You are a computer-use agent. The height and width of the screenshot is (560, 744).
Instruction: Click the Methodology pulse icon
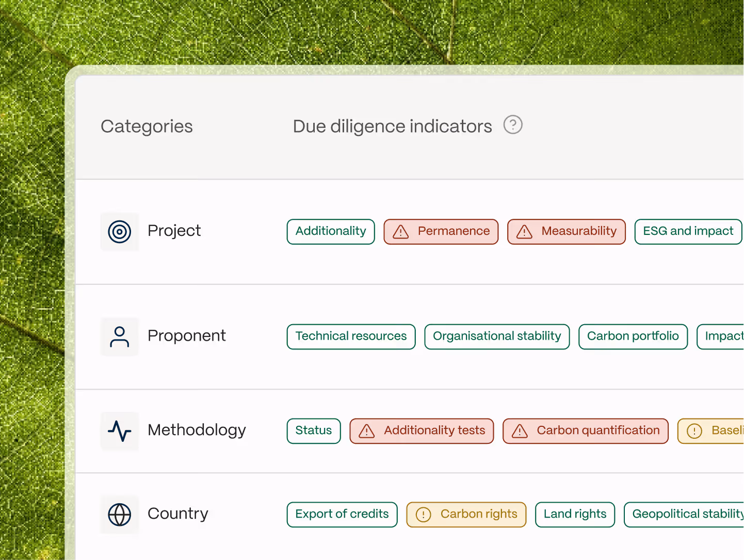[x=120, y=431]
